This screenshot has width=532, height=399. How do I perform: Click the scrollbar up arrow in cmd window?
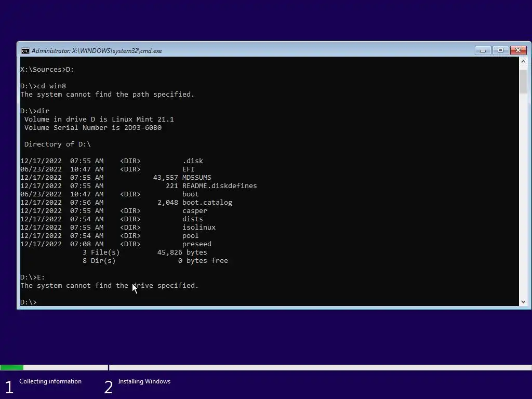(523, 61)
